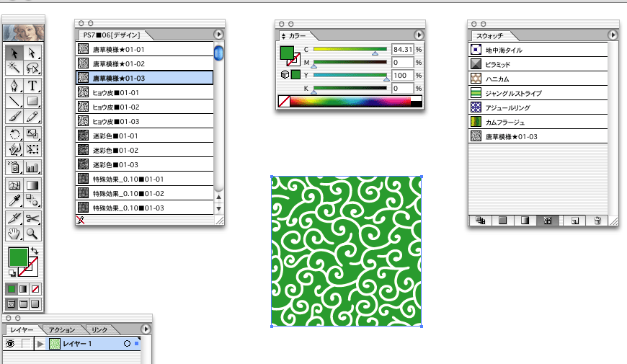
Task: Cycle カラー panel options with double arrows
Action: 283,36
